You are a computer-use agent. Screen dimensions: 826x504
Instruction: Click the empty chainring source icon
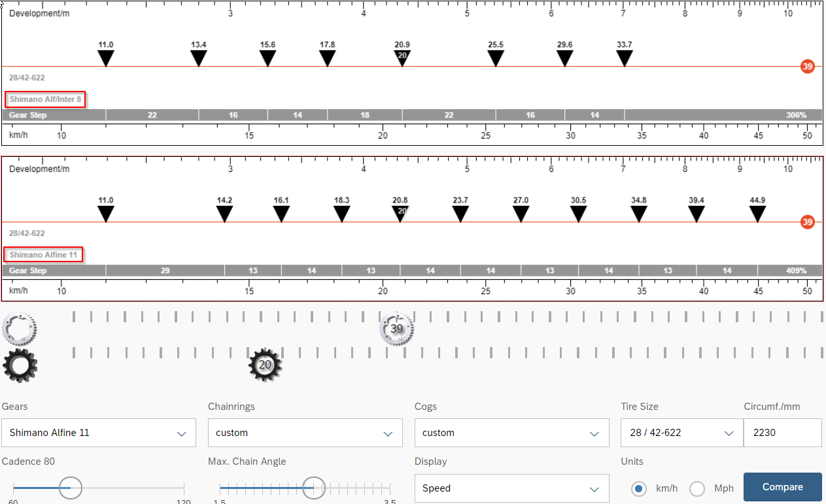pyautogui.click(x=20, y=329)
